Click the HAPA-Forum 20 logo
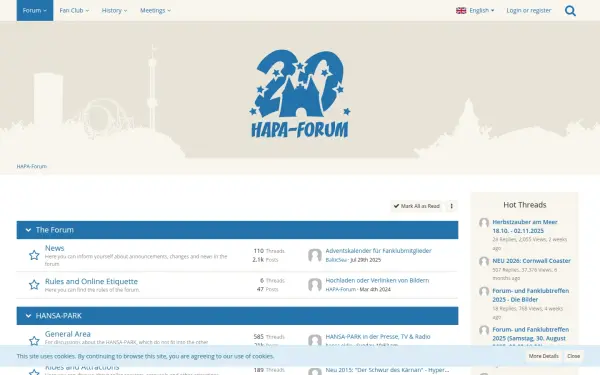600x375 pixels. point(300,94)
